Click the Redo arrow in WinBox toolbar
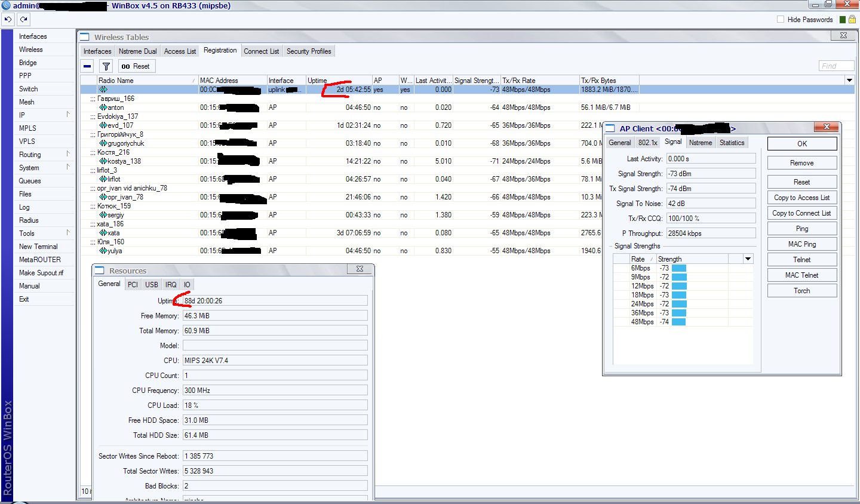Image resolution: width=860 pixels, height=504 pixels. pyautogui.click(x=23, y=19)
